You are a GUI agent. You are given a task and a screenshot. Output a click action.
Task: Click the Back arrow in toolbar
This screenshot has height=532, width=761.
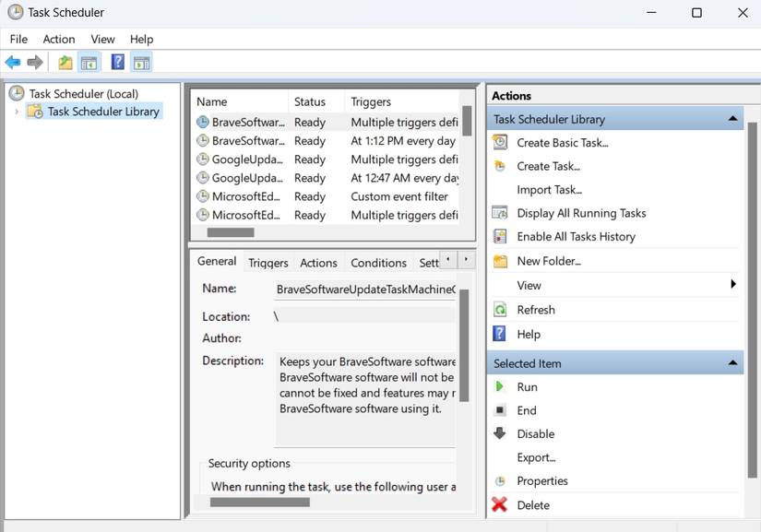point(13,63)
